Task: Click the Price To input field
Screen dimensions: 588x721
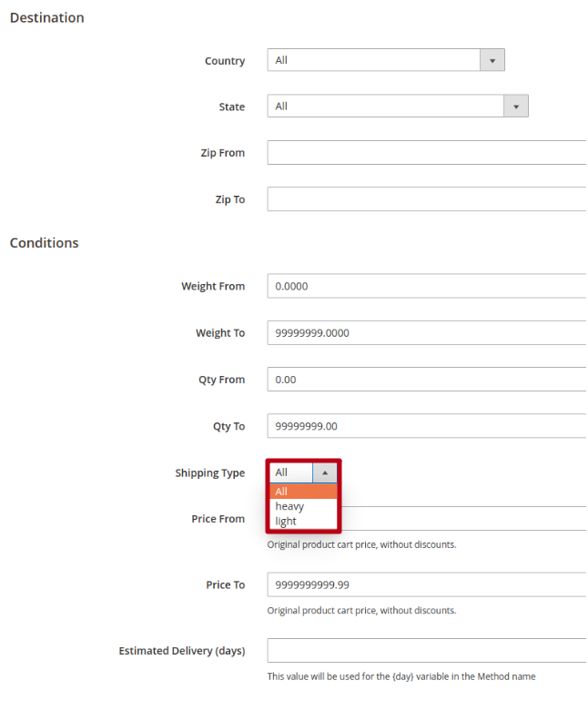Action: 426,584
